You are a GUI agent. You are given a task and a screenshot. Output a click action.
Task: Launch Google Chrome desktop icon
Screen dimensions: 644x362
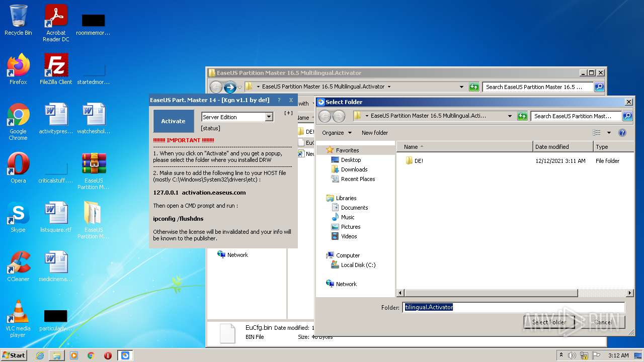click(x=18, y=122)
